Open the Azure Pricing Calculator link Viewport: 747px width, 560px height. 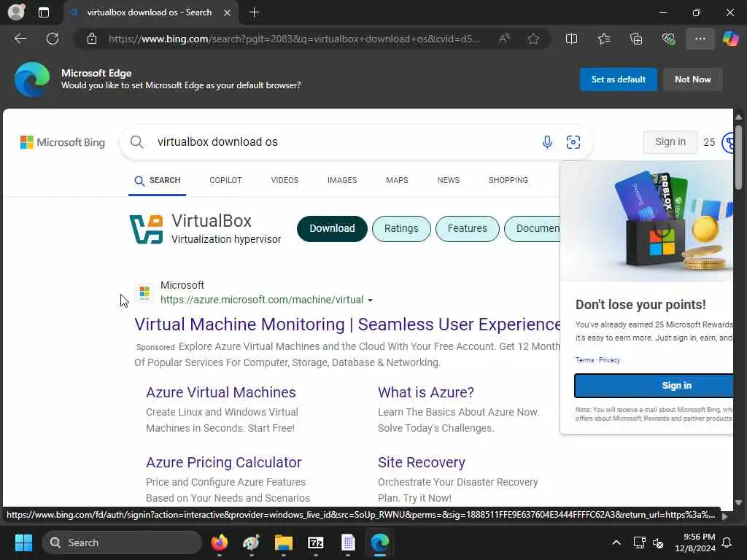[x=223, y=462]
